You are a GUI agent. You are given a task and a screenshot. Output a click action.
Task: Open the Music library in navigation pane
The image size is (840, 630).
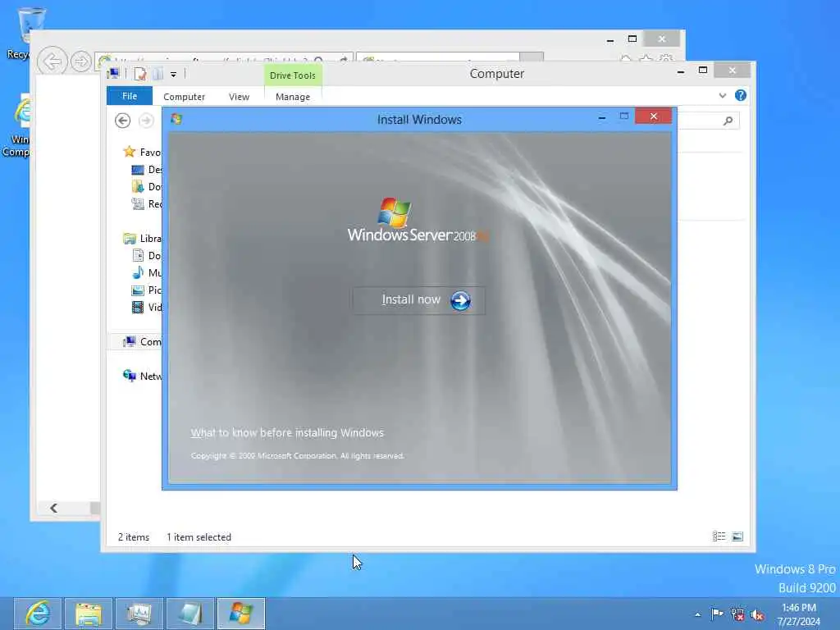click(x=146, y=272)
